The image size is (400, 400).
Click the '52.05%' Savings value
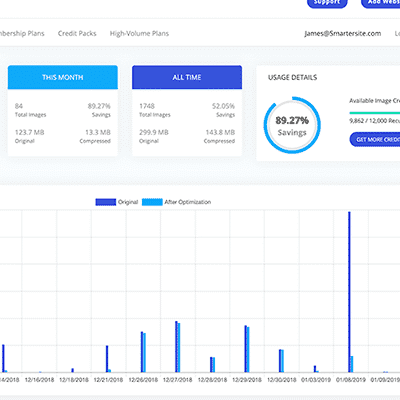223,106
